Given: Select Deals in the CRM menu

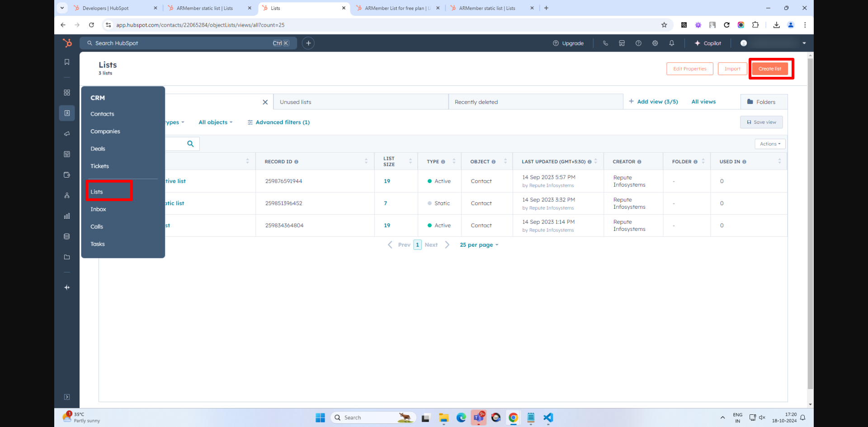Looking at the screenshot, I should pyautogui.click(x=98, y=149).
